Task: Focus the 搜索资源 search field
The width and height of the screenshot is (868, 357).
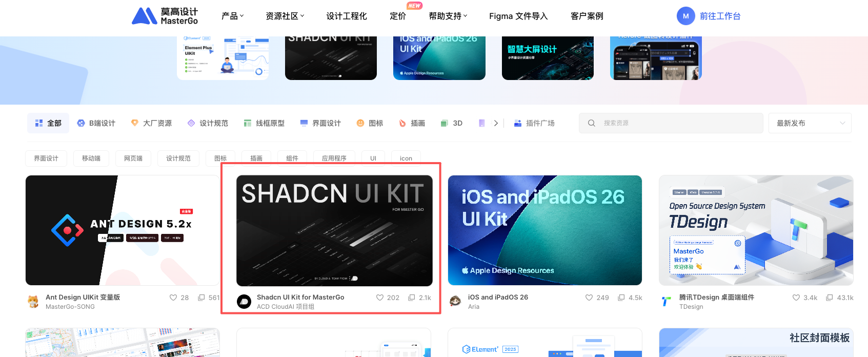Action: click(x=671, y=123)
